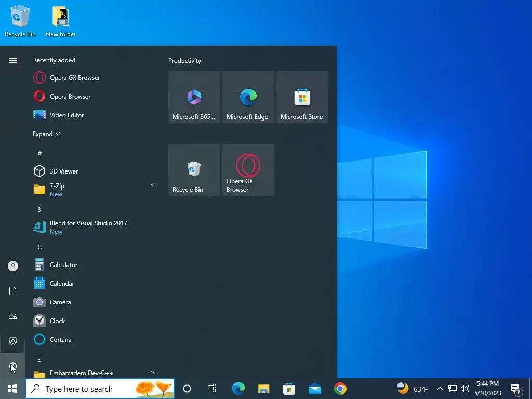Open Pictures from Start sidebar
The width and height of the screenshot is (532, 399).
12,316
